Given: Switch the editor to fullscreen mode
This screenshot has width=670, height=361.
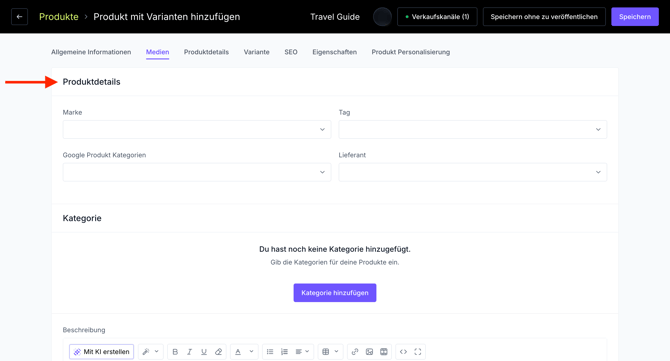Looking at the screenshot, I should (418, 352).
